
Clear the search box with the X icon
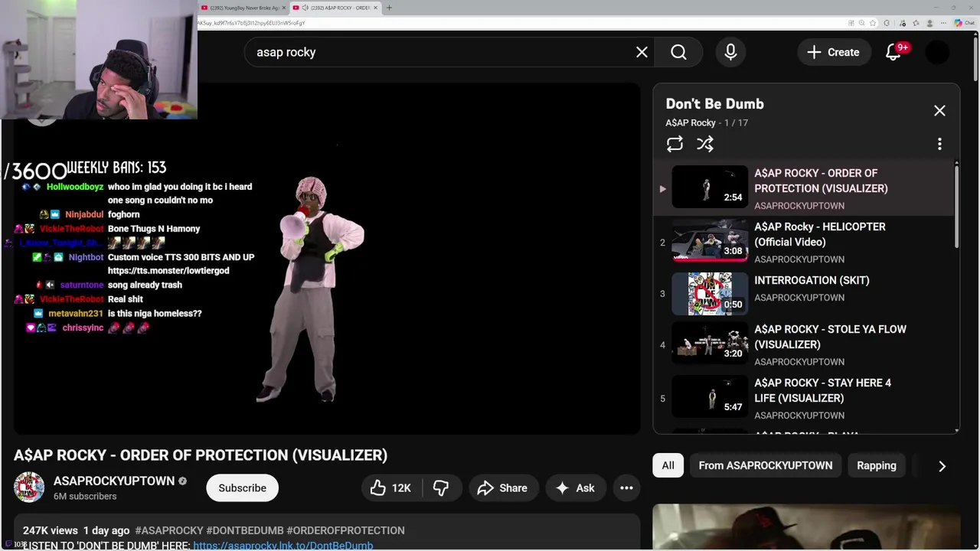coord(642,52)
